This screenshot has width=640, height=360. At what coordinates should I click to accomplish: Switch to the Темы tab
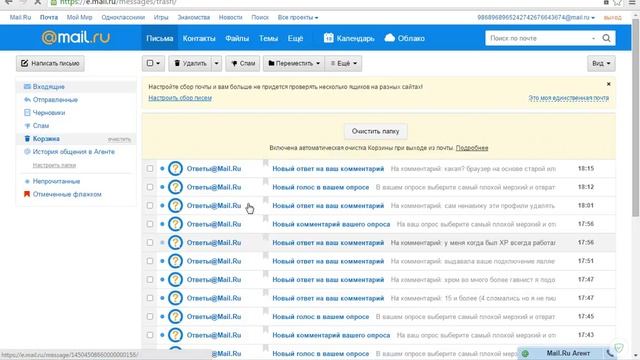[268, 38]
